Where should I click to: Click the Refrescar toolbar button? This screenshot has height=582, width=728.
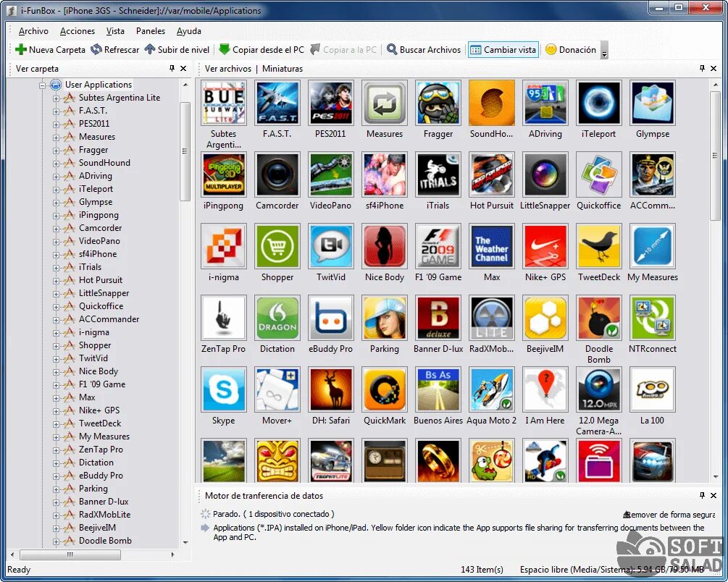coord(115,50)
